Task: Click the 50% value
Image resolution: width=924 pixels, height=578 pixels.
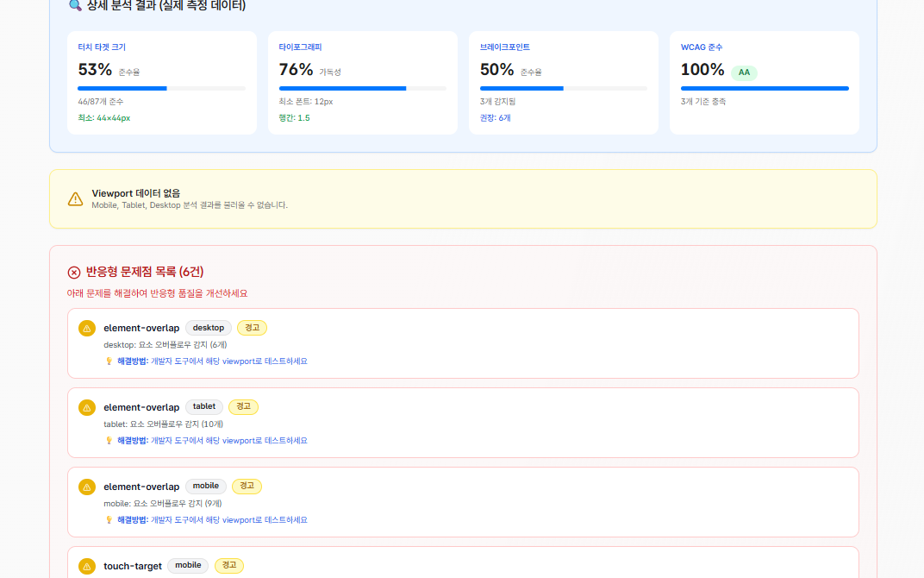Action: [x=496, y=70]
